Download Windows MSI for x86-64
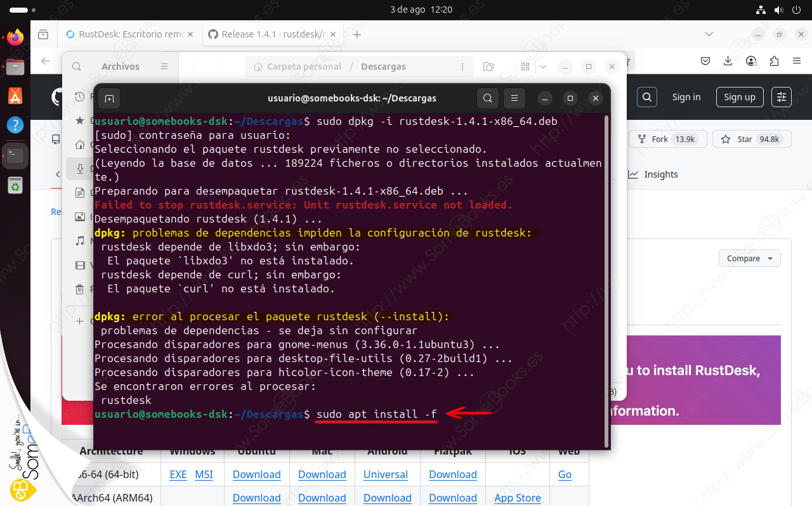This screenshot has width=812, height=506. tap(204, 474)
